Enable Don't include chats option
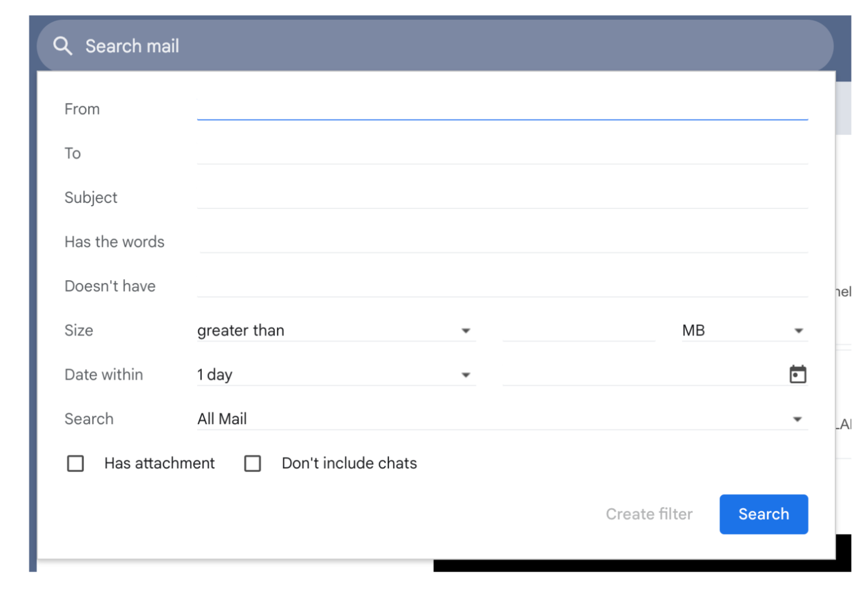The image size is (868, 605). [x=253, y=463]
